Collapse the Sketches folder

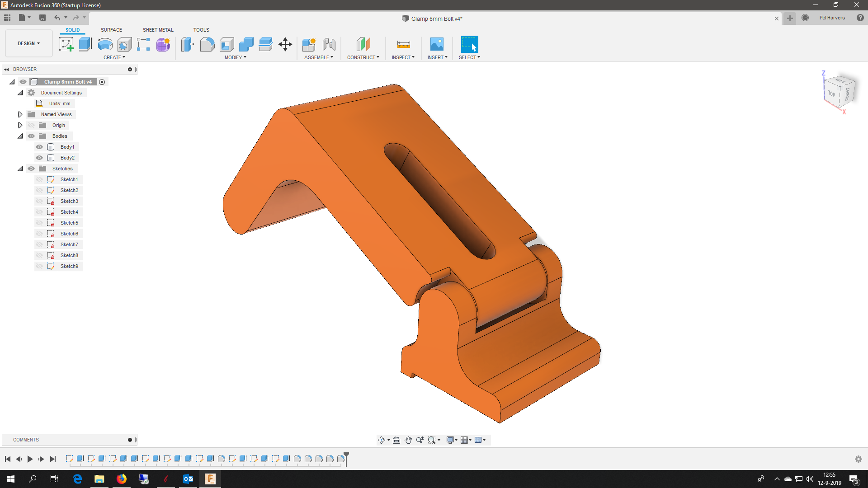click(20, 169)
